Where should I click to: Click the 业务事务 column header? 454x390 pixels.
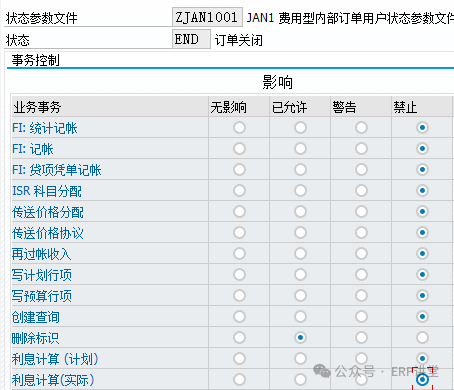(x=110, y=107)
